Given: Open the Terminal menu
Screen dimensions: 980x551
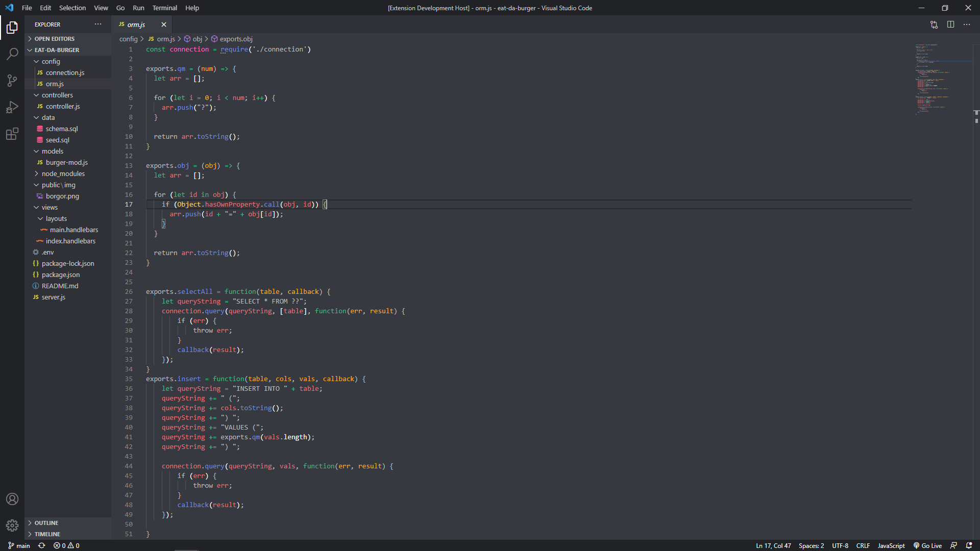Looking at the screenshot, I should pos(164,8).
